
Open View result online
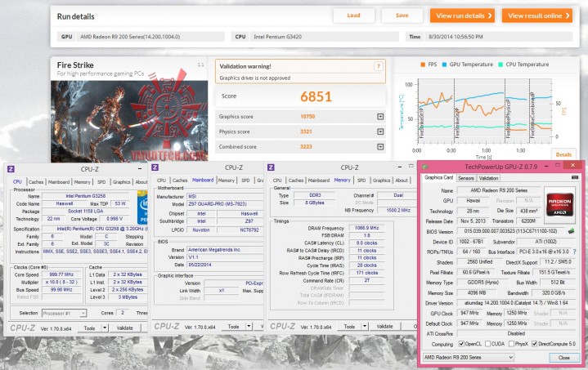[x=537, y=16]
